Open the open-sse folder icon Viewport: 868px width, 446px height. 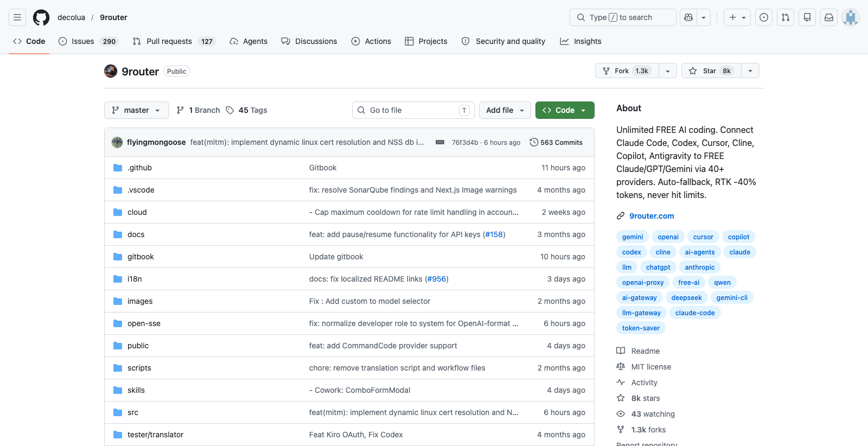tap(118, 323)
